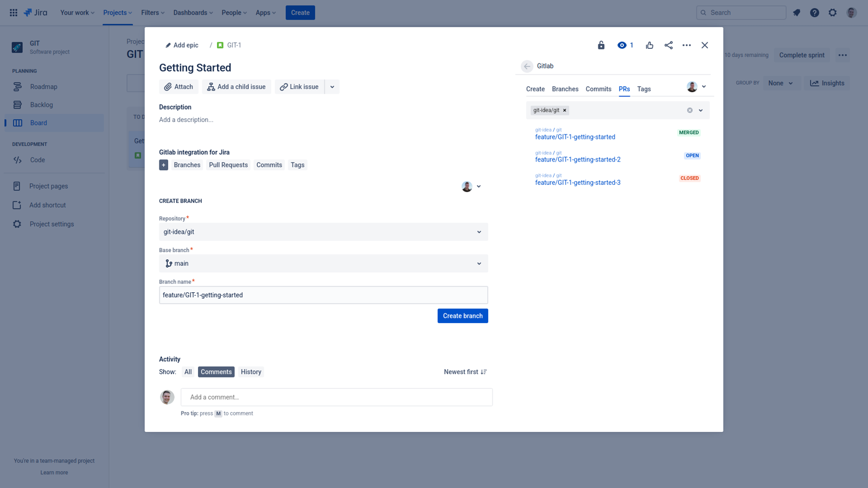Screen dimensions: 868x488
Task: Click the Search box
Action: [x=741, y=12]
